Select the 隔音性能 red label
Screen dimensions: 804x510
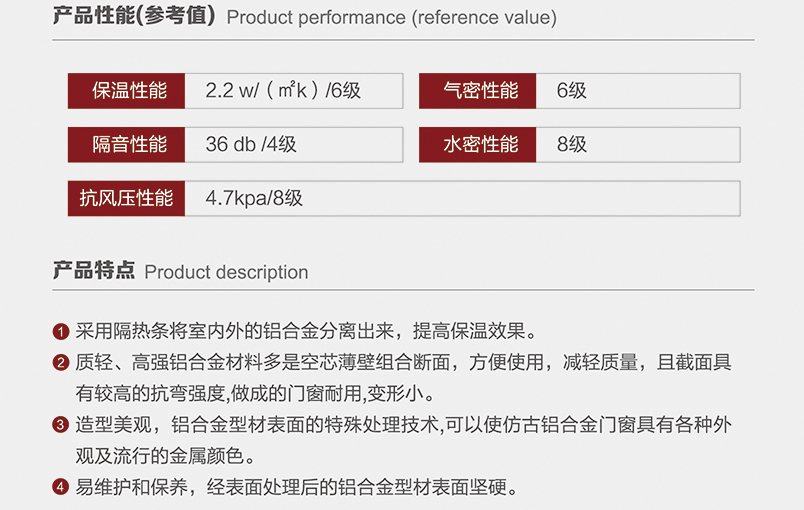[x=126, y=145]
